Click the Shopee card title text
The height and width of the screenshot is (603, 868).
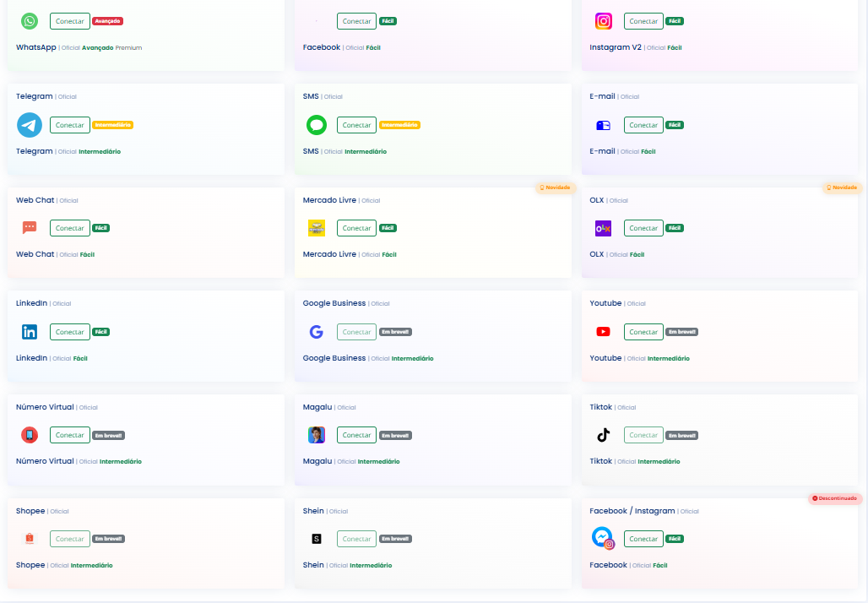coord(42,511)
